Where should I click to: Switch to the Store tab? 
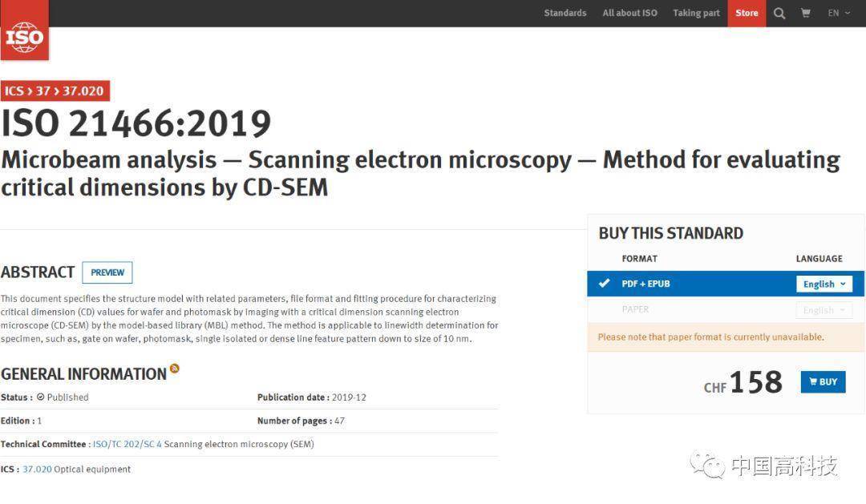click(747, 13)
